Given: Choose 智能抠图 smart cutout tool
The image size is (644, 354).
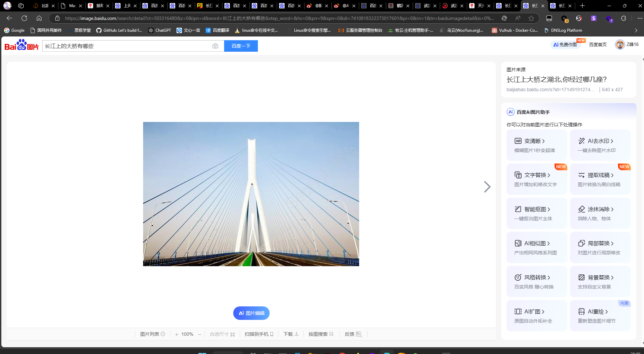Looking at the screenshot, I should tap(537, 213).
